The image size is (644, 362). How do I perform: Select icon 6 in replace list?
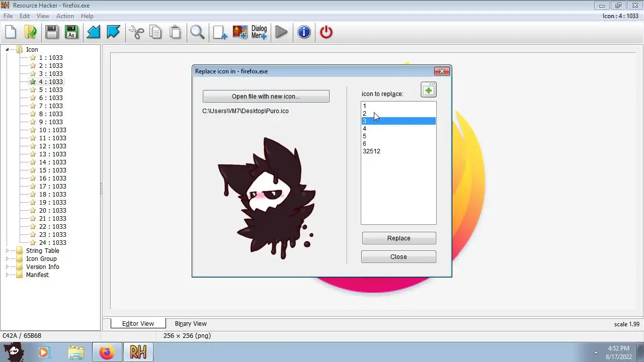[398, 143]
